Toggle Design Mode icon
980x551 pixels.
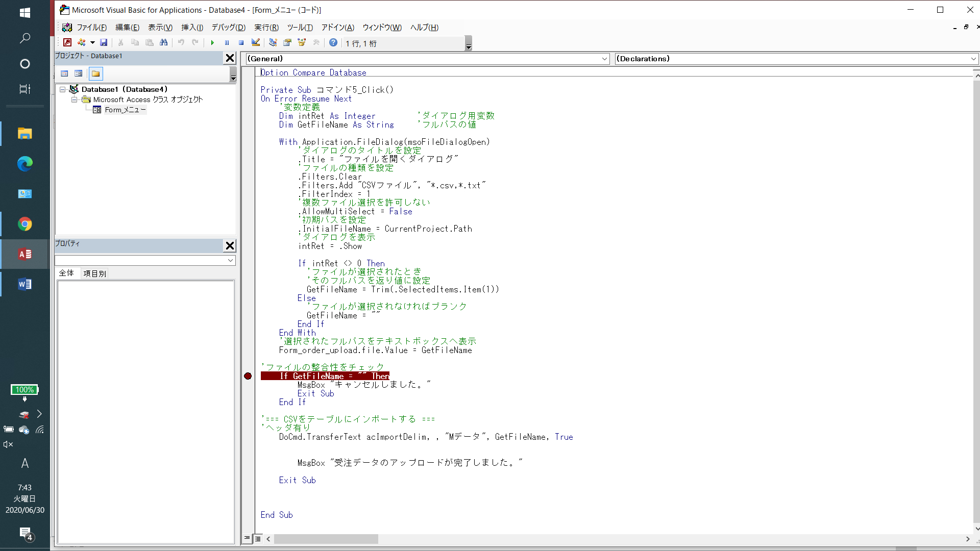click(256, 43)
